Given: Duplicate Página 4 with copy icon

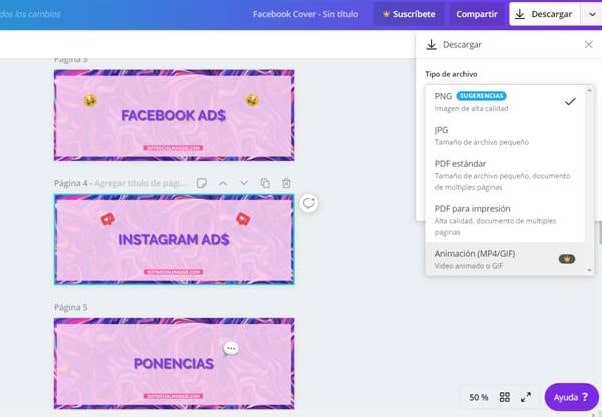Looking at the screenshot, I should (265, 183).
